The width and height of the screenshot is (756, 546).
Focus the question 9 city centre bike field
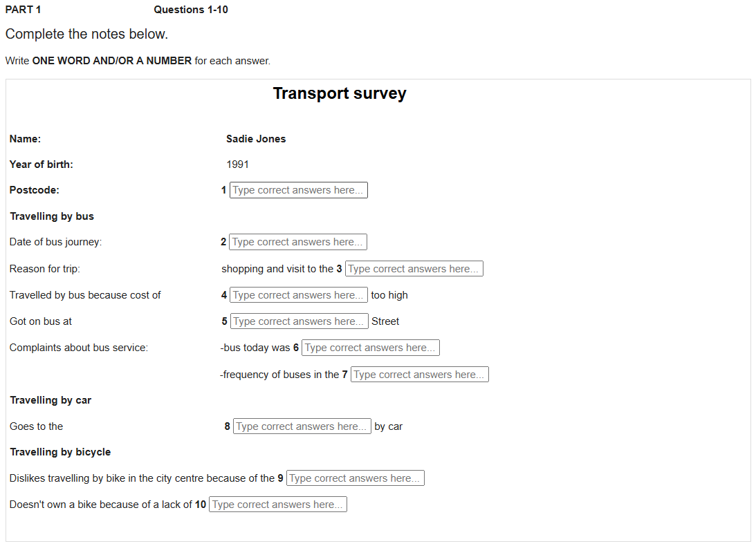point(355,478)
